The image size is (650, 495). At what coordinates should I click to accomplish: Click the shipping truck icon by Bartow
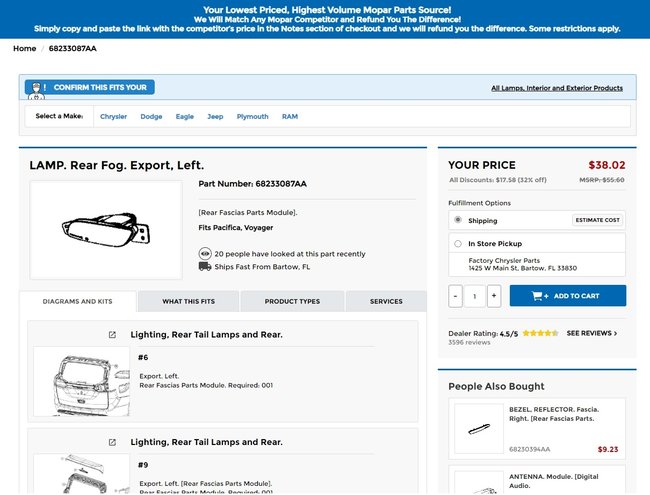[205, 267]
